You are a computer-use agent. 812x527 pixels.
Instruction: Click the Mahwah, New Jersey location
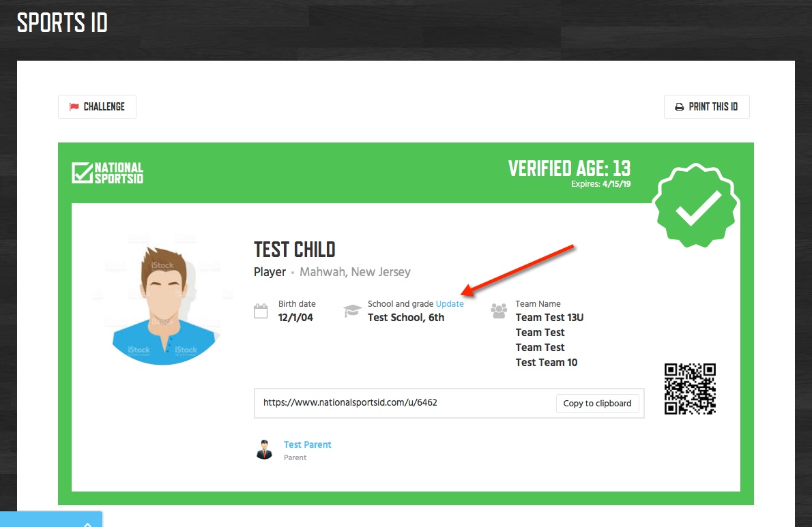[x=356, y=272]
